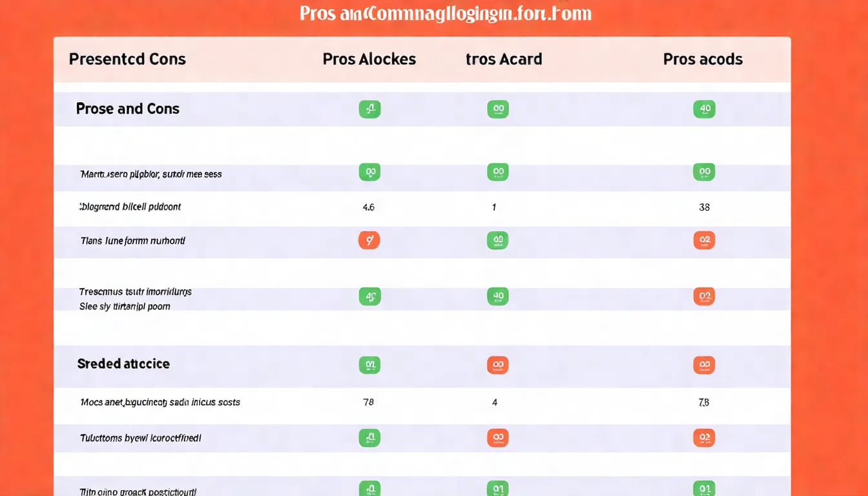Screen dimensions: 868x496
Task: Open the Prose and Cons section row
Action: click(x=128, y=108)
